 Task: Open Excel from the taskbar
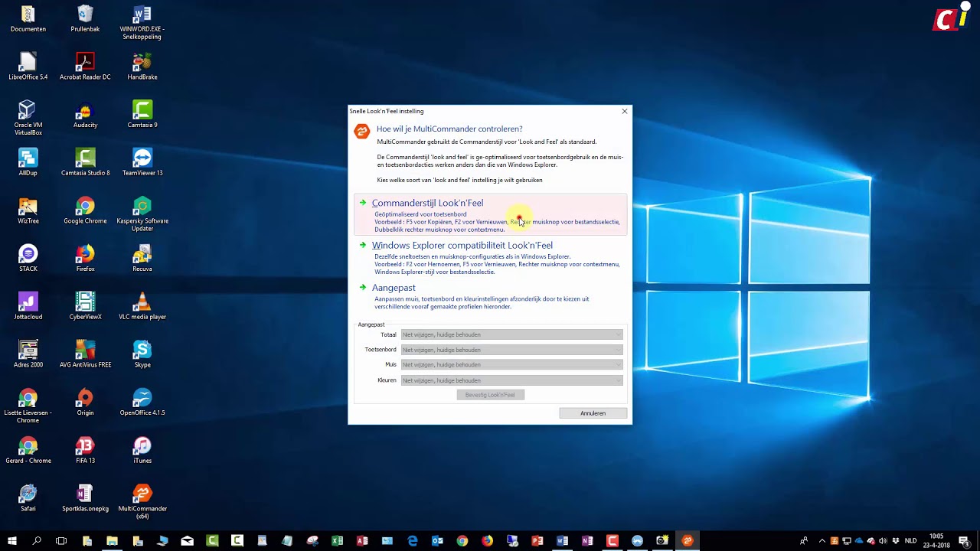[x=337, y=541]
